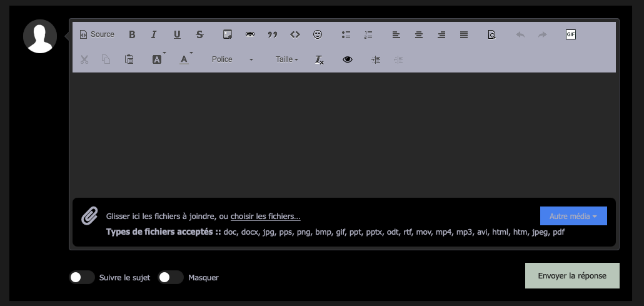
Task: Turn on the Masquer switch
Action: pos(170,277)
